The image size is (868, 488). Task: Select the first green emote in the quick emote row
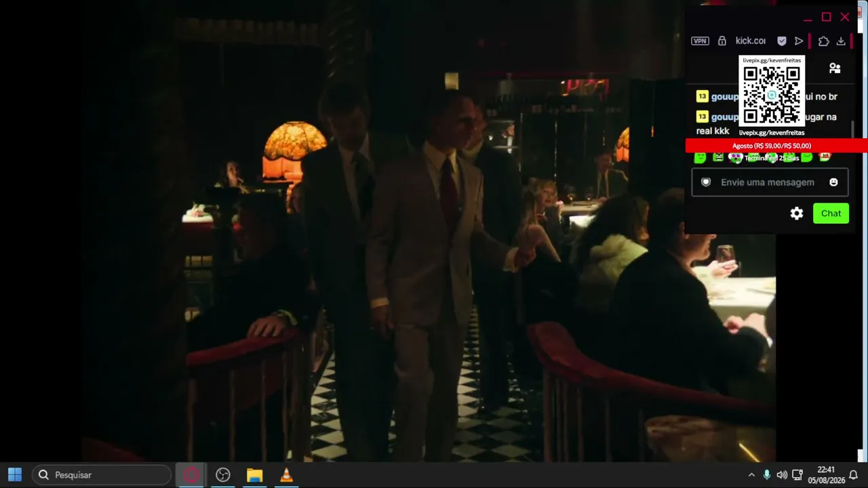(700, 157)
